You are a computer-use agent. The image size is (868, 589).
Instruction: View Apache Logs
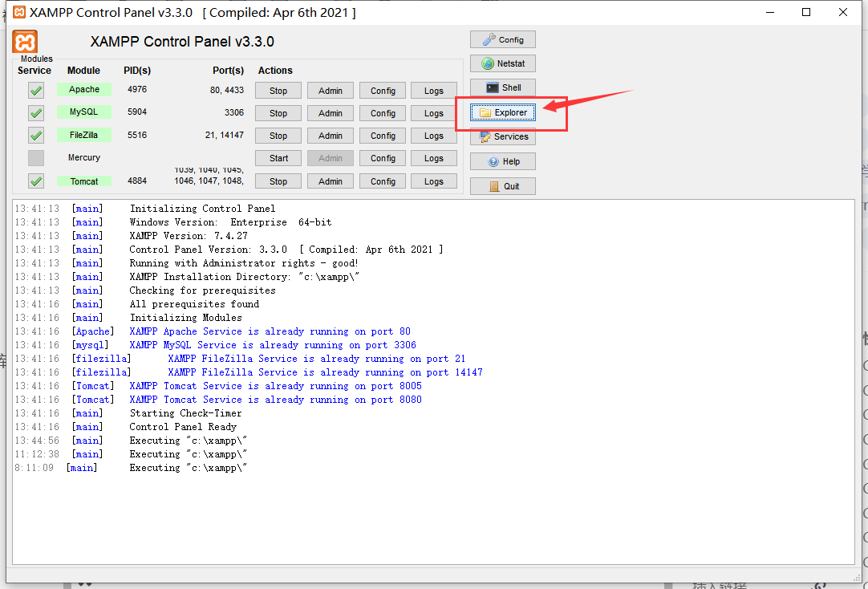click(x=434, y=91)
